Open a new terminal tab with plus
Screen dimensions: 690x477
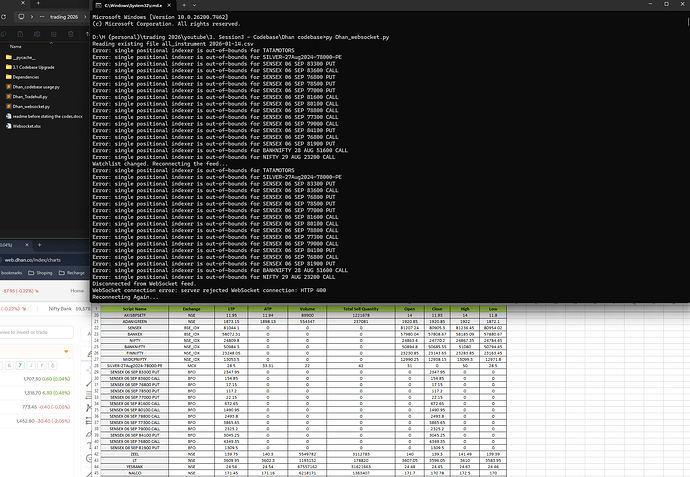click(x=184, y=5)
